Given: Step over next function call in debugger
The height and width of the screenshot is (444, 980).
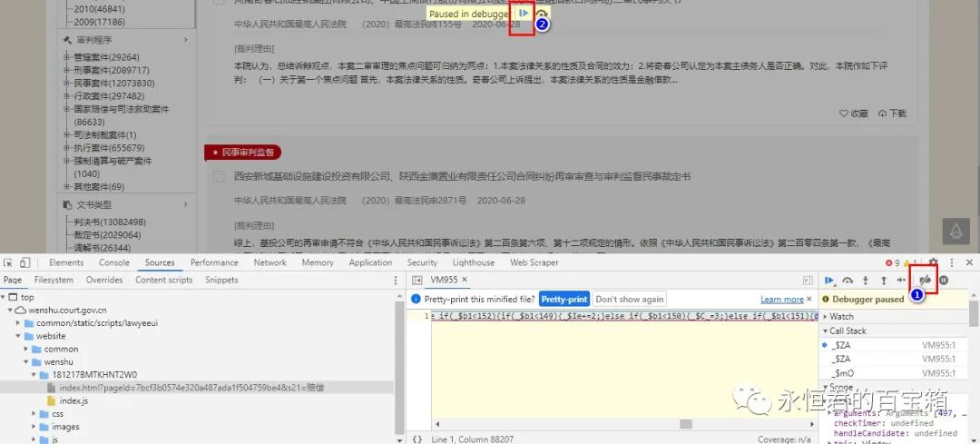Looking at the screenshot, I should click(x=848, y=281).
